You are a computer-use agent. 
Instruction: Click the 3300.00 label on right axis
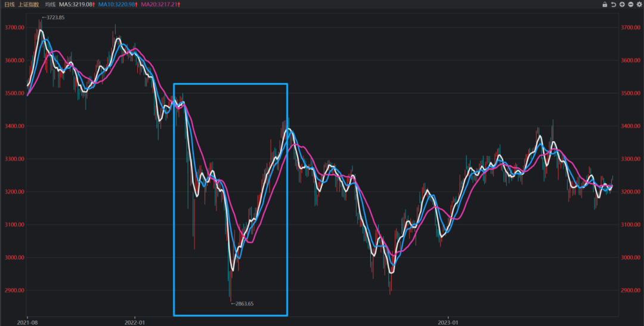click(630, 159)
